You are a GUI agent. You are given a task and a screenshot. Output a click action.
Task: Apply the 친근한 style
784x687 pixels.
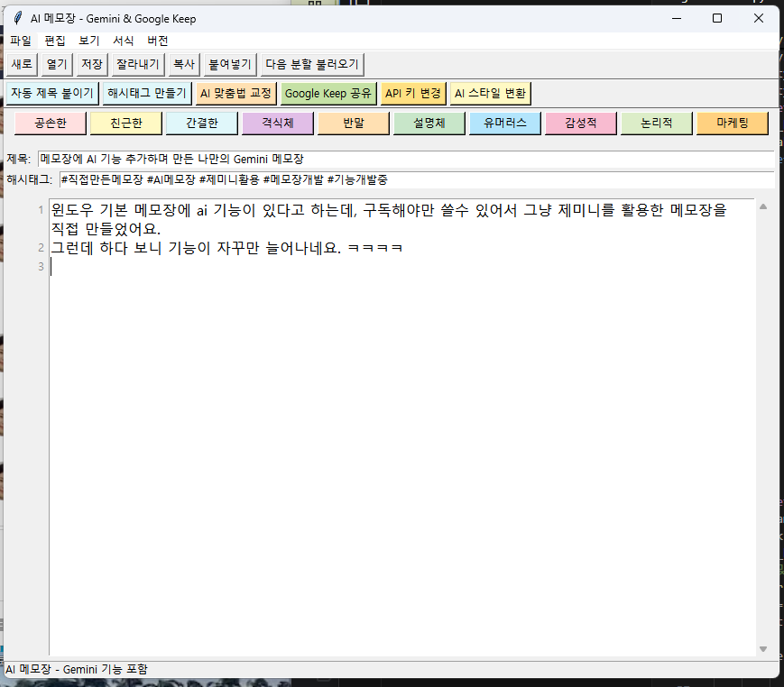[126, 124]
